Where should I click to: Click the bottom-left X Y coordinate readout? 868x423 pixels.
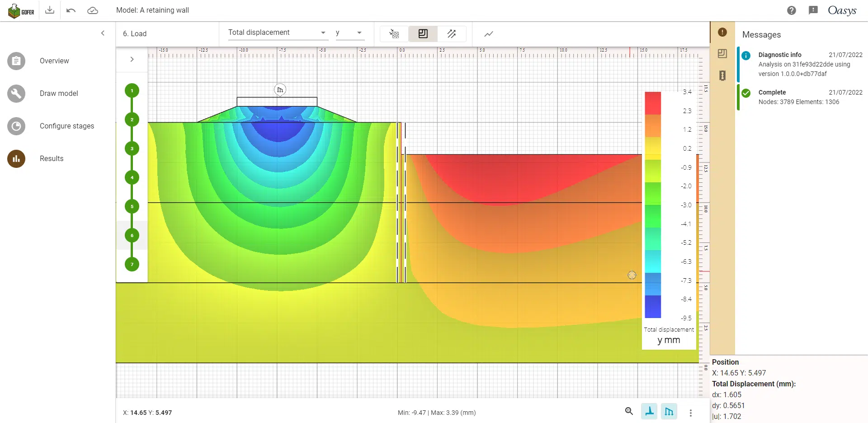click(x=147, y=413)
